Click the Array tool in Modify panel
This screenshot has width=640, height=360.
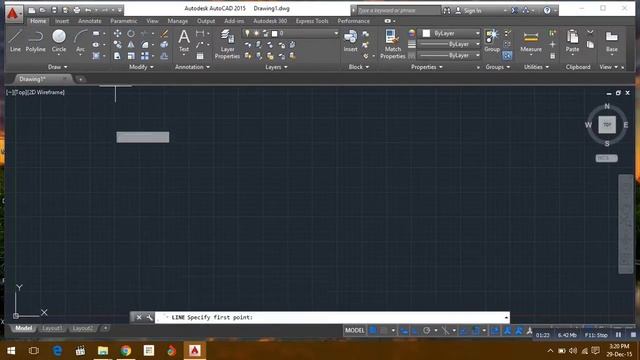(x=145, y=56)
